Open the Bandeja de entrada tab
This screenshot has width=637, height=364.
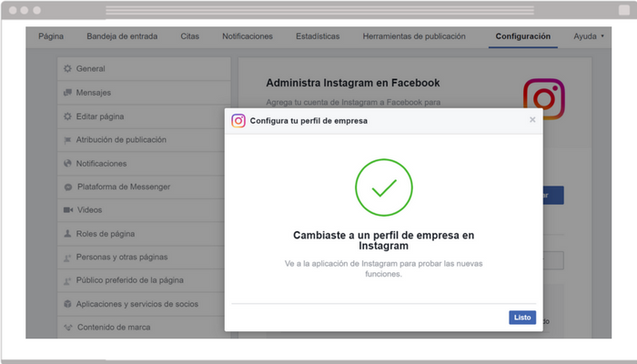tap(122, 36)
